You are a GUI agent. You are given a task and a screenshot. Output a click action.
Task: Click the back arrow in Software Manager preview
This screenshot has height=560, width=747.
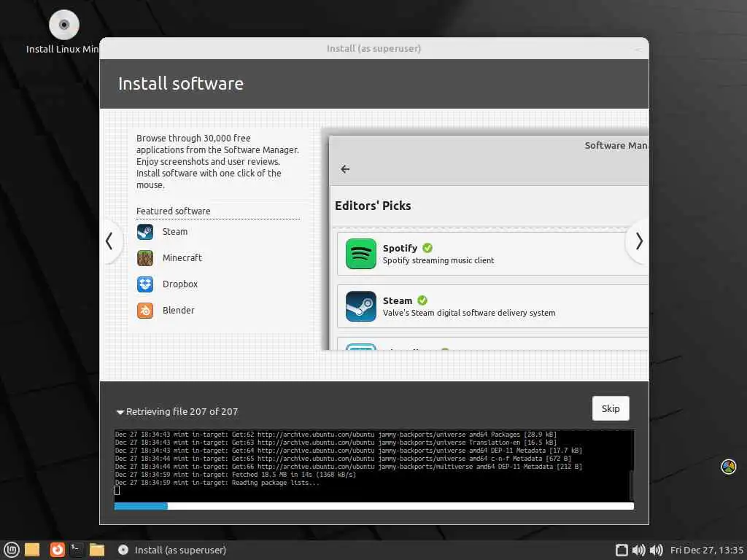[x=345, y=169]
